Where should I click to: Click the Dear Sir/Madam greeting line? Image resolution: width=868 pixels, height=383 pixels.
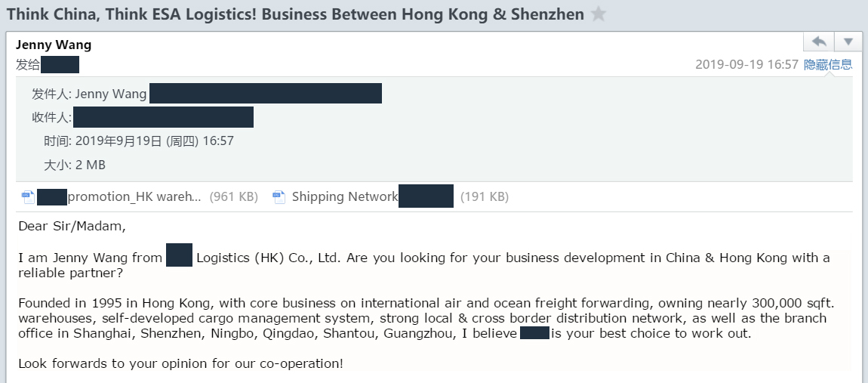(72, 225)
